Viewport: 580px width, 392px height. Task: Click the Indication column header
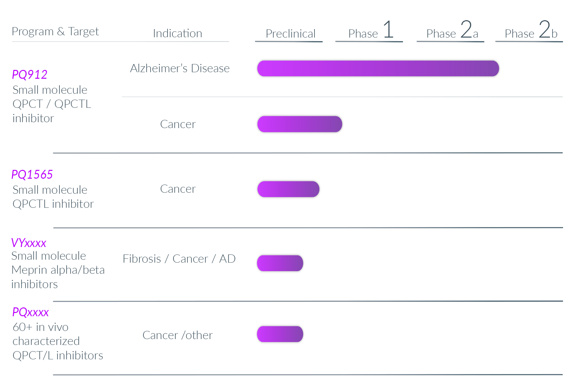coord(177,33)
